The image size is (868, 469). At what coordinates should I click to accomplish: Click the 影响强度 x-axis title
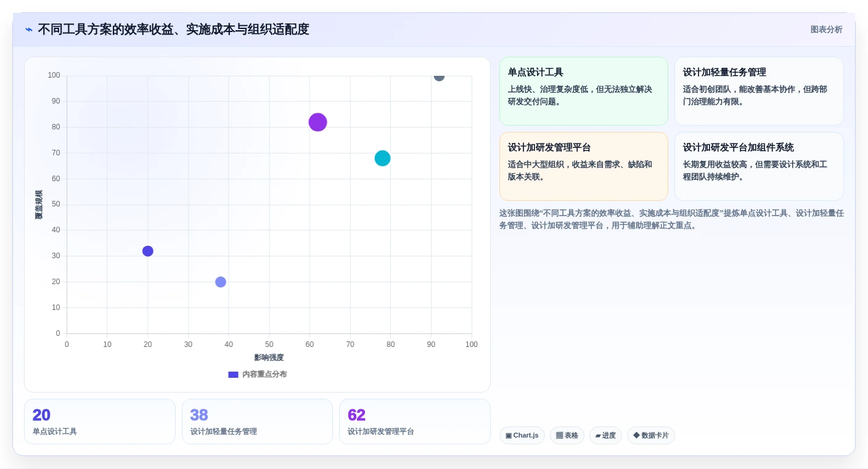(269, 357)
